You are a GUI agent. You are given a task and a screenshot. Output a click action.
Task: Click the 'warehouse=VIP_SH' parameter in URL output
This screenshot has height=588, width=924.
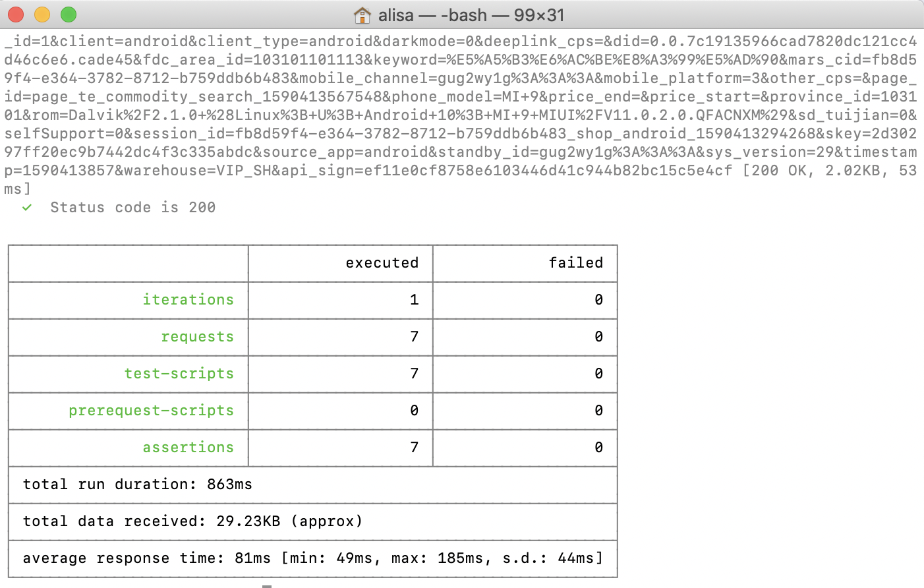[198, 171]
